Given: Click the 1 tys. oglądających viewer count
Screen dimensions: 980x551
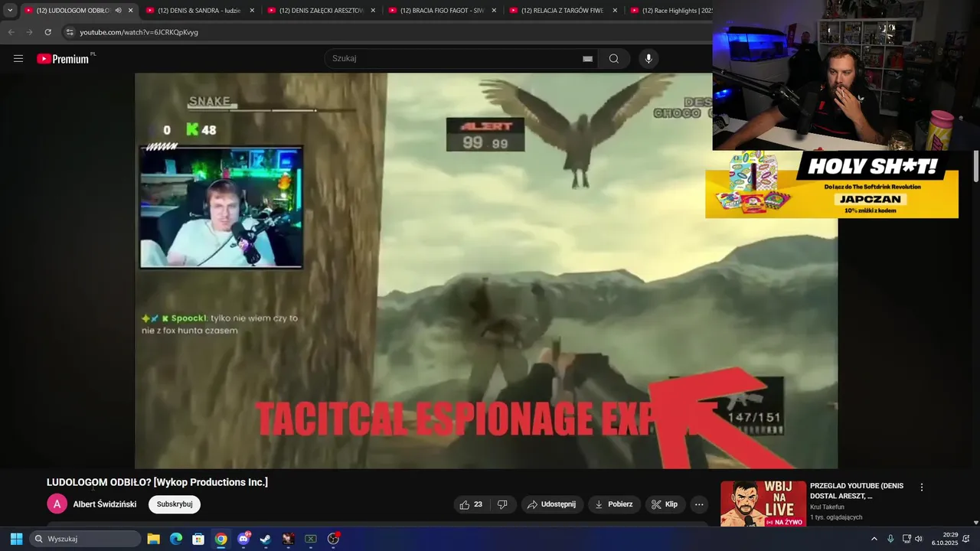Looking at the screenshot, I should click(x=836, y=517).
